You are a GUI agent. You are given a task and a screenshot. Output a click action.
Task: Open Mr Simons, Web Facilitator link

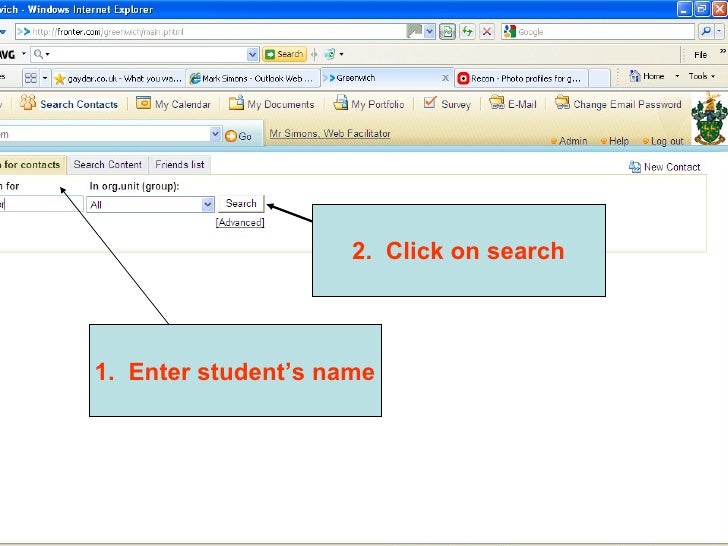point(330,133)
